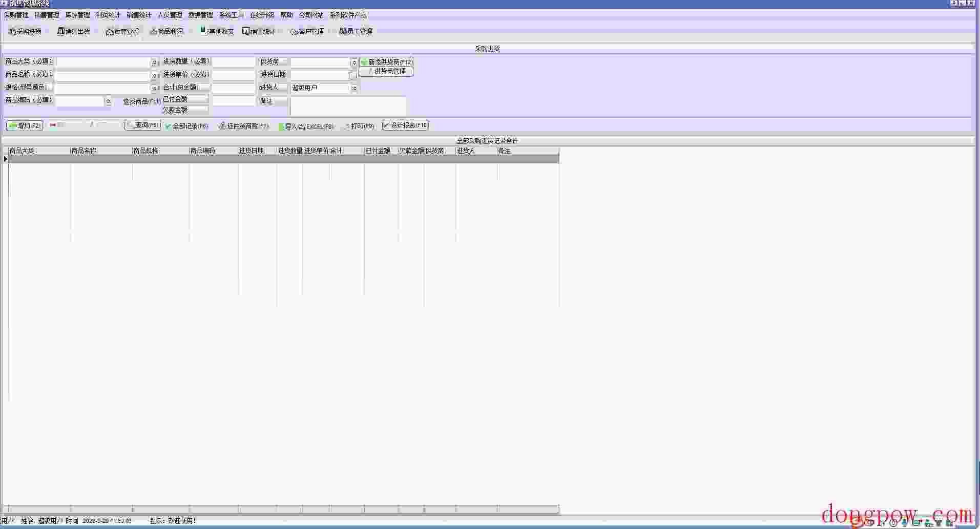Expand the 进货人 超级用户 dropdown

click(x=354, y=89)
